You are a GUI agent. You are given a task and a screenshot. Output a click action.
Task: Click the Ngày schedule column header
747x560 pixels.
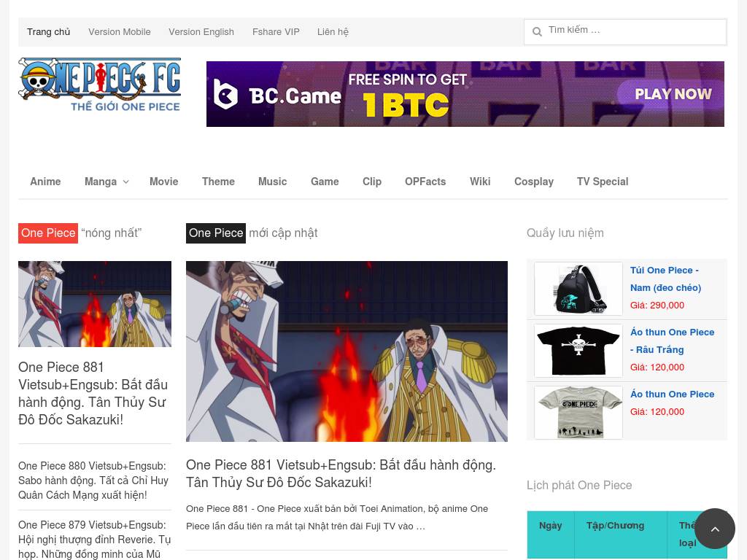550,526
